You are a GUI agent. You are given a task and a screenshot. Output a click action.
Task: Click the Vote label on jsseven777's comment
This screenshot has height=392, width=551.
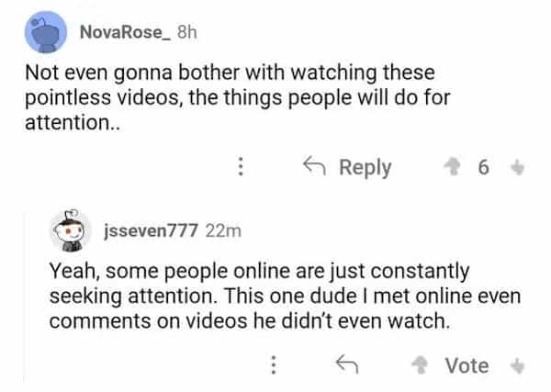(x=467, y=365)
